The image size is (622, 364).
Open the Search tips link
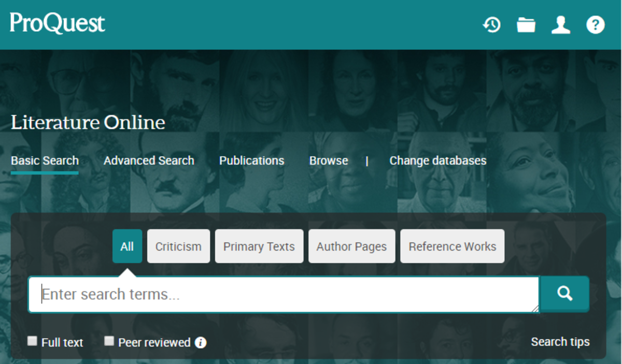click(x=560, y=342)
